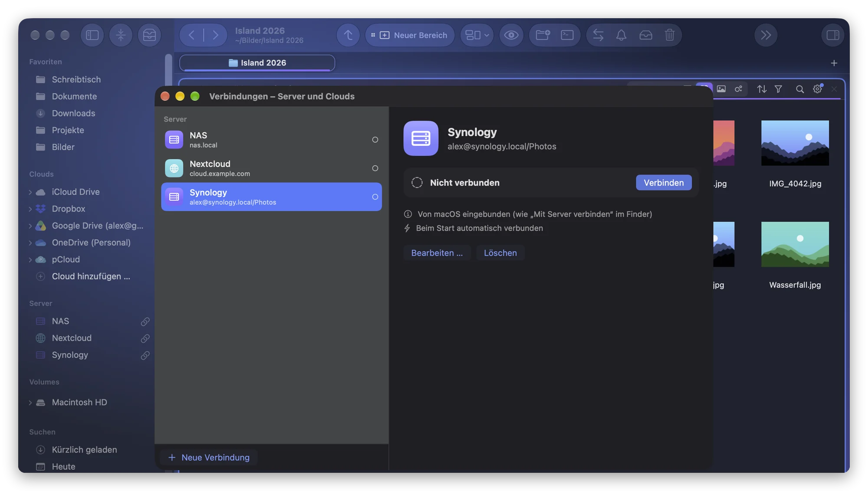Viewport: 868px width, 491px height.
Task: Go forward with the right arrow
Action: (215, 35)
